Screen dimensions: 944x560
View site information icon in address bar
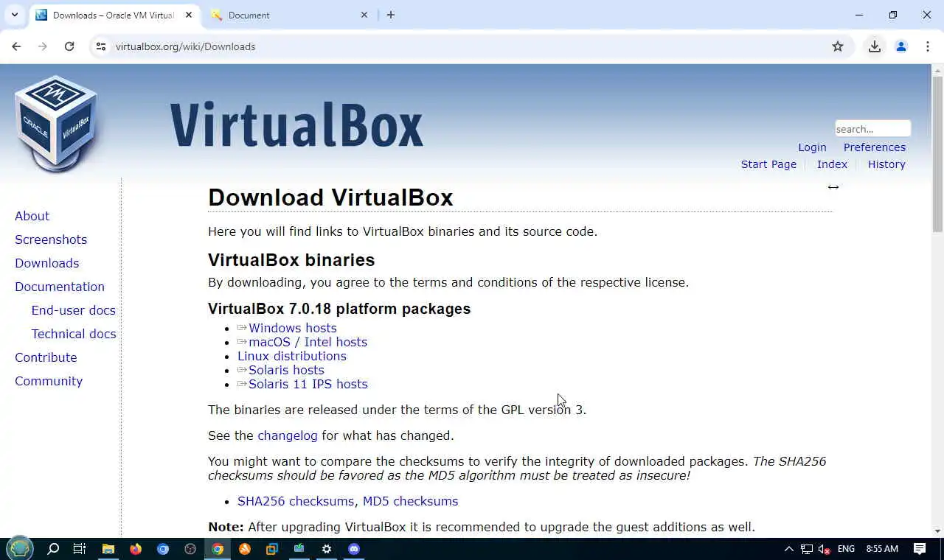pos(101,46)
